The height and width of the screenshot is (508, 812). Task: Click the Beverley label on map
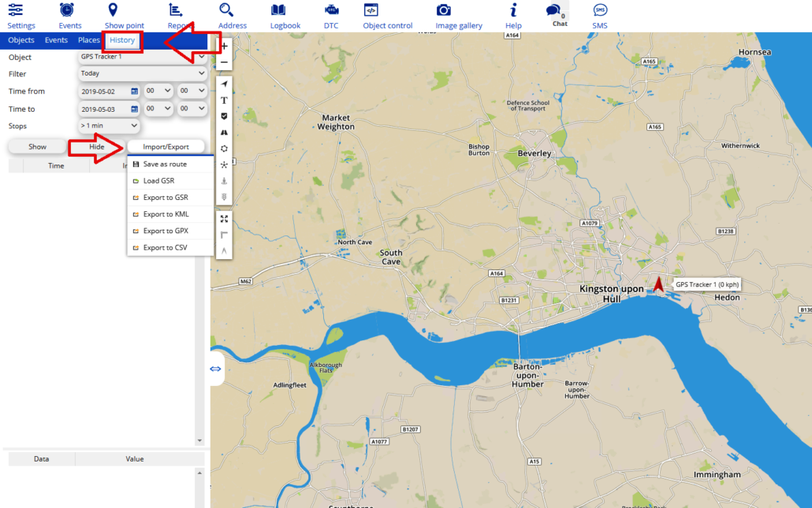[535, 153]
